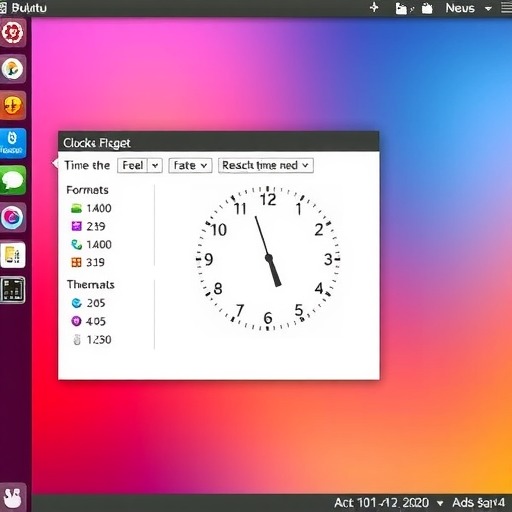Image resolution: width=512 pixels, height=512 pixels.
Task: Click the purple calendar icon next to 219
Action: 76,226
